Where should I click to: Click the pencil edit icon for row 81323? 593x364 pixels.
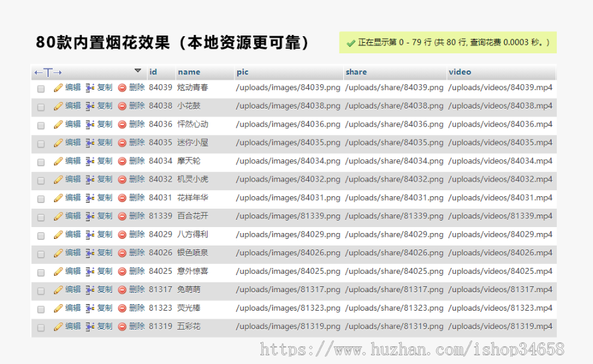58,309
